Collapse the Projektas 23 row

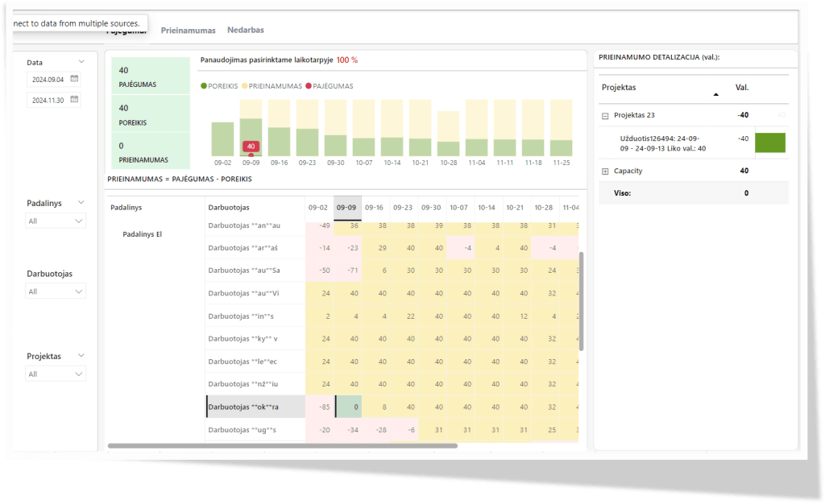point(604,115)
